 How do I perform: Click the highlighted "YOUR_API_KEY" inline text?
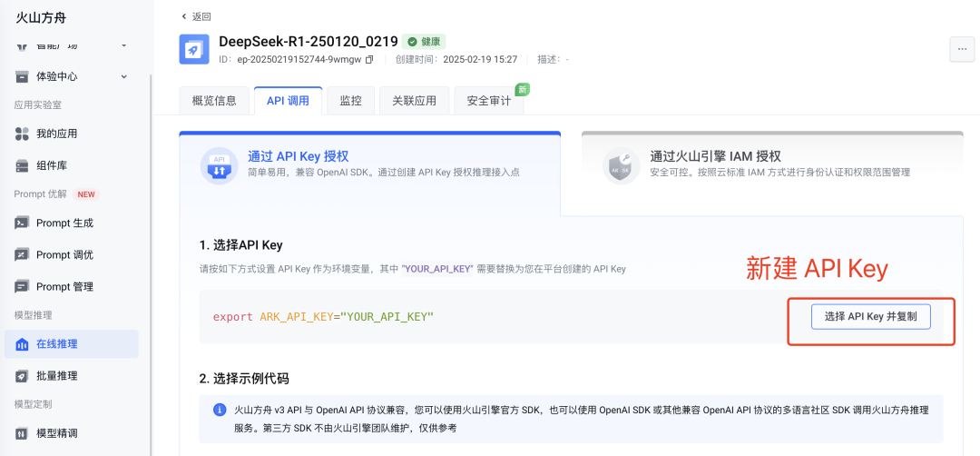(437, 269)
